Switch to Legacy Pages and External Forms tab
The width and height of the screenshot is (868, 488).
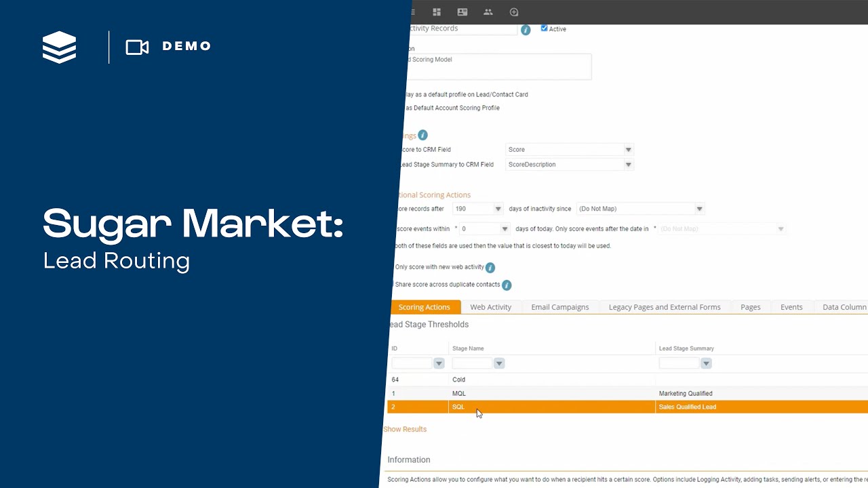point(665,307)
